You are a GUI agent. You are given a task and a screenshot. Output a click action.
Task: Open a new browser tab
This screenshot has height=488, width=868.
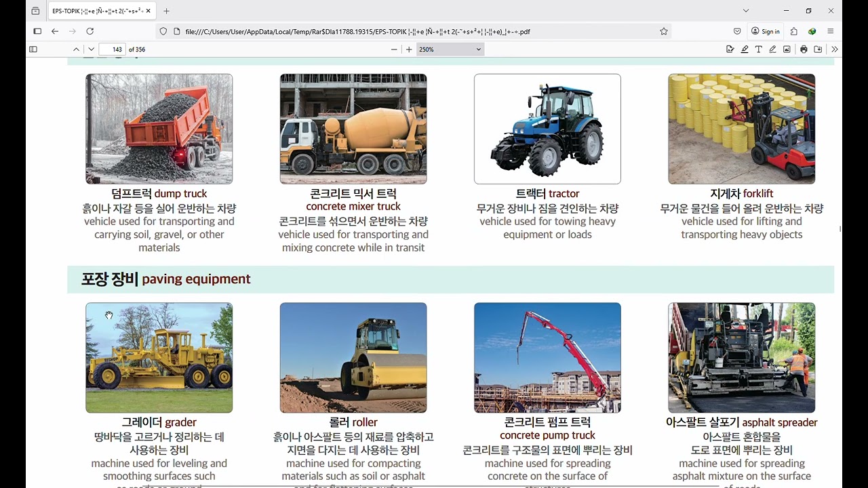click(167, 11)
